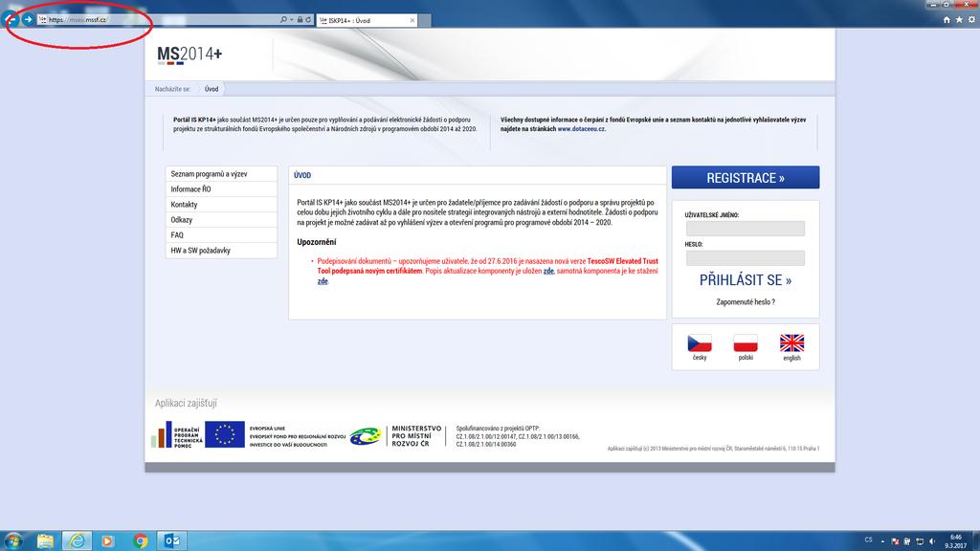Open first 'zde' link after 'je uložen'
Viewport: 980px width, 551px height.
coord(548,271)
